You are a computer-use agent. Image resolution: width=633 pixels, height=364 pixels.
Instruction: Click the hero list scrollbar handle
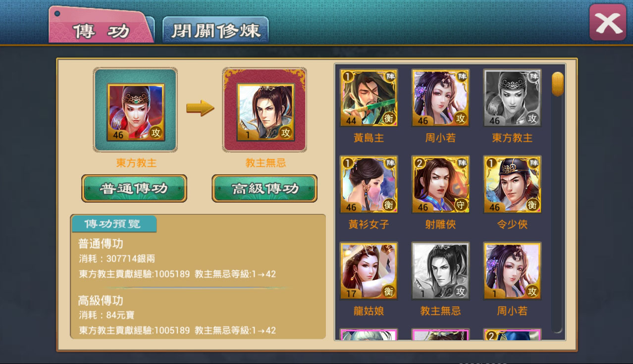point(558,84)
